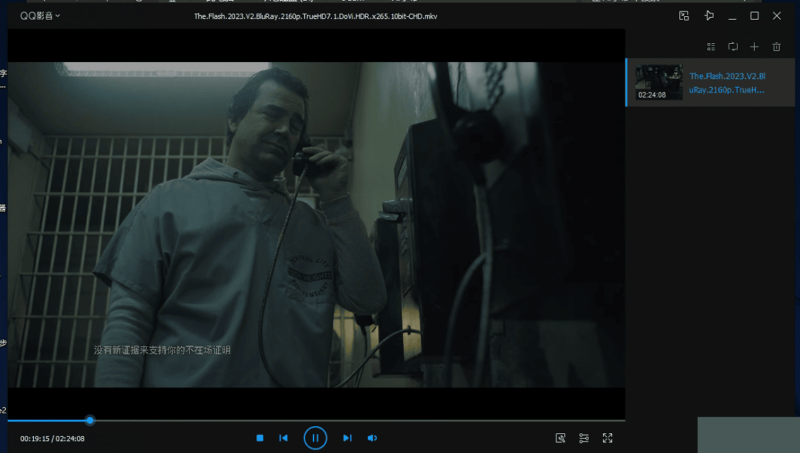Minimize the QQ影音 player window
The width and height of the screenshot is (800, 453).
(732, 17)
